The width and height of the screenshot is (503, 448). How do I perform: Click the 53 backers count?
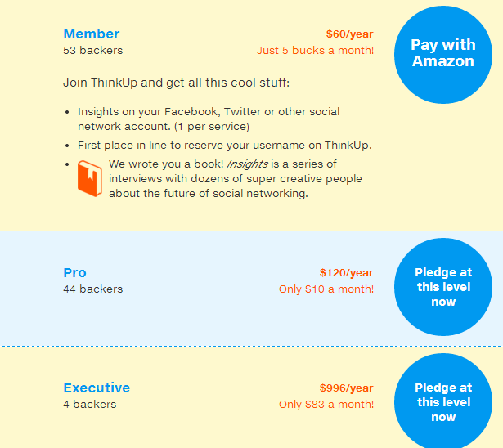point(93,51)
